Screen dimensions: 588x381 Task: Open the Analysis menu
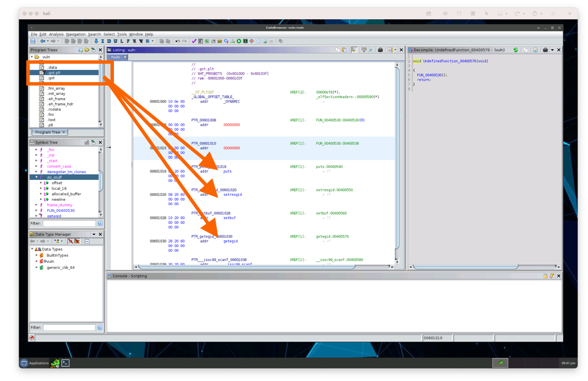point(56,34)
